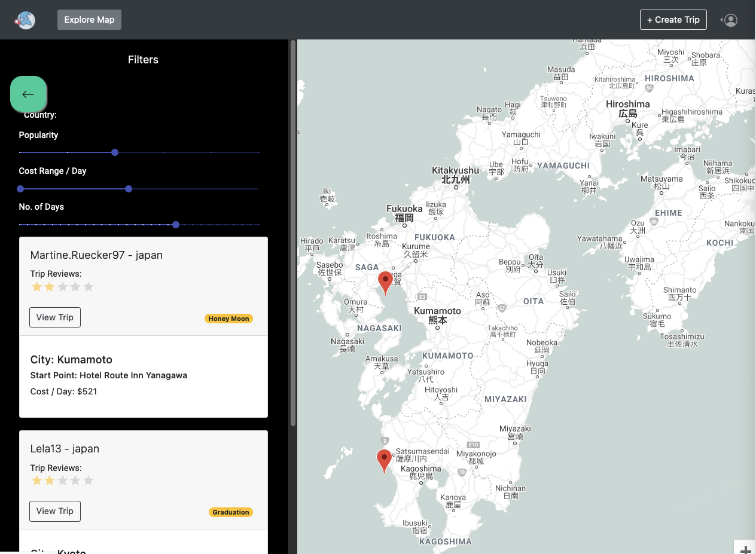756x554 pixels.
Task: Click the Popularity slider handle
Action: click(x=115, y=152)
